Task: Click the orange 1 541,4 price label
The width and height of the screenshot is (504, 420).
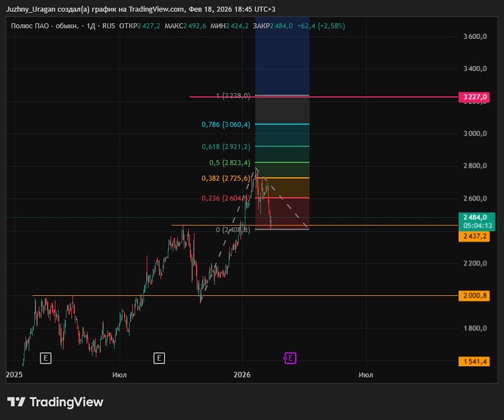Action: pos(474,361)
